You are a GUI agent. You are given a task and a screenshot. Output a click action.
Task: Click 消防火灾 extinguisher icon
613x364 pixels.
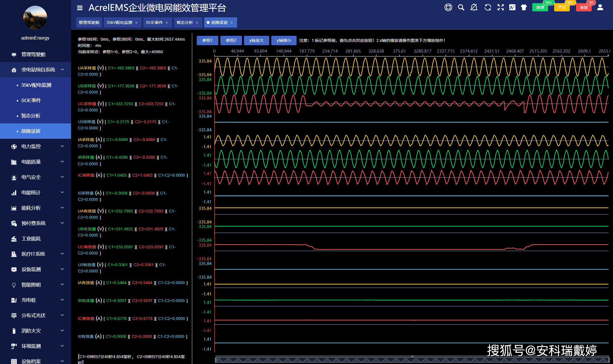pos(14,331)
